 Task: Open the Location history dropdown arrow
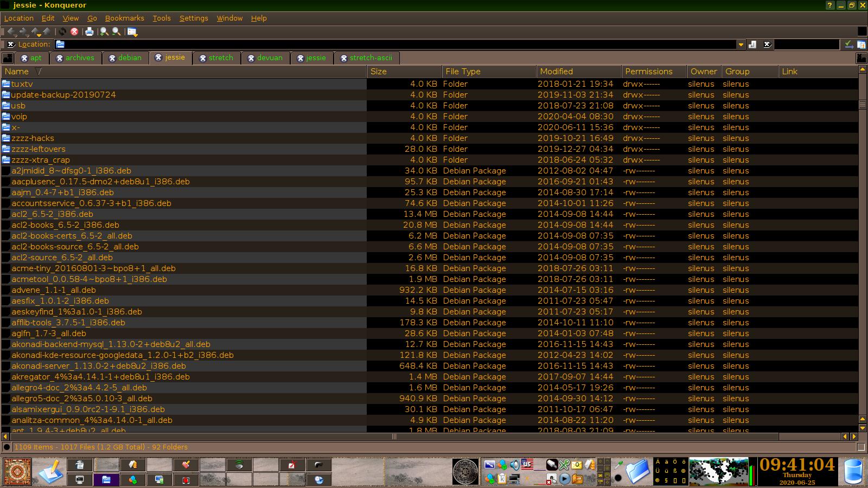point(741,44)
